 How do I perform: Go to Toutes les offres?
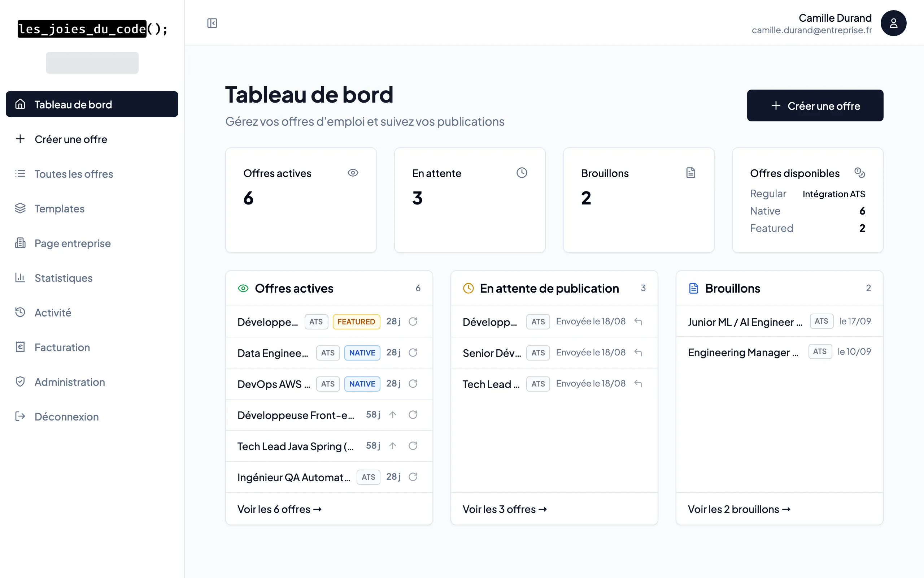click(x=92, y=173)
